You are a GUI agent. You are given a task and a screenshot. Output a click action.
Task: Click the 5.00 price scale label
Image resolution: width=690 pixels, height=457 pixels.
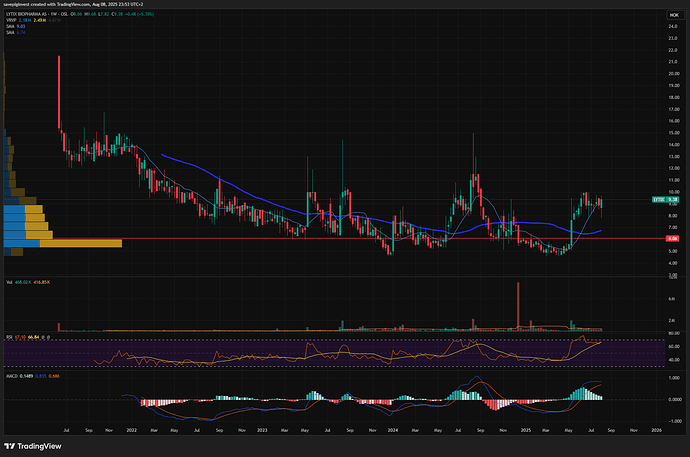click(672, 251)
